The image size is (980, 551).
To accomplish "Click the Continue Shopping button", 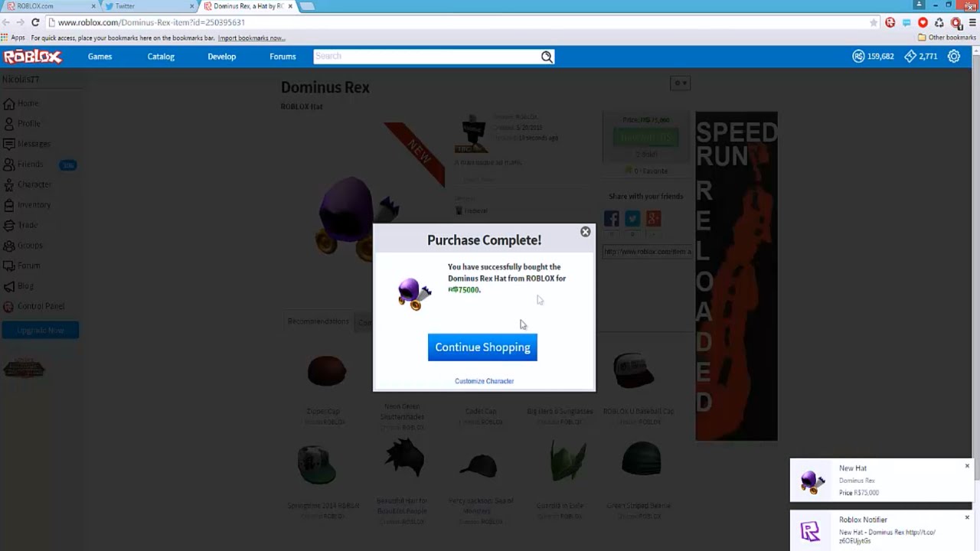I will tap(482, 347).
